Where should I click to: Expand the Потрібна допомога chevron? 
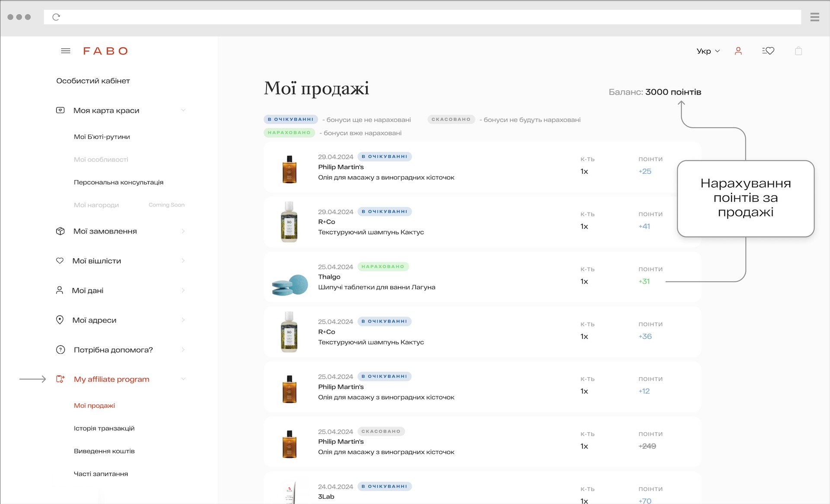[x=183, y=350]
